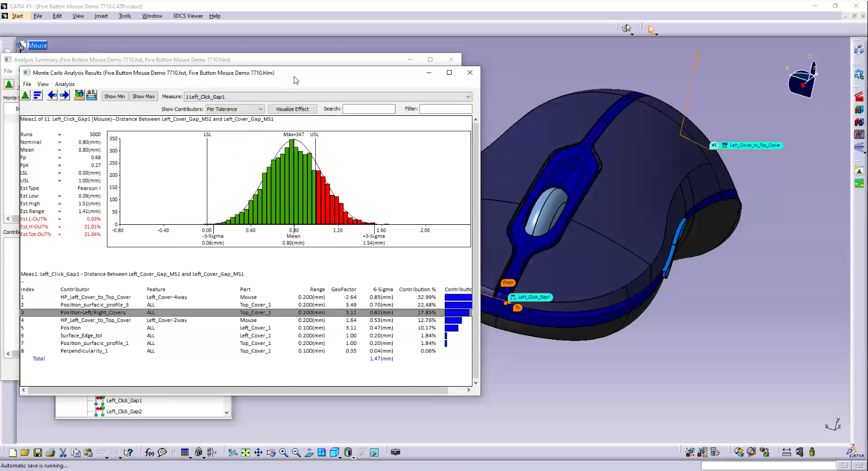Select Position_surfacic_profile_3 contributor row
This screenshot has height=471, width=868.
(x=95, y=305)
